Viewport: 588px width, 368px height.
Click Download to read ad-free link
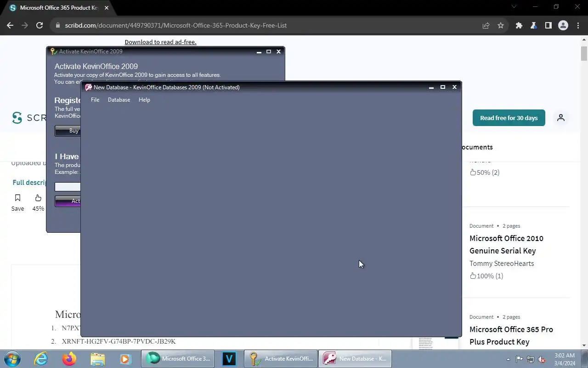(160, 42)
